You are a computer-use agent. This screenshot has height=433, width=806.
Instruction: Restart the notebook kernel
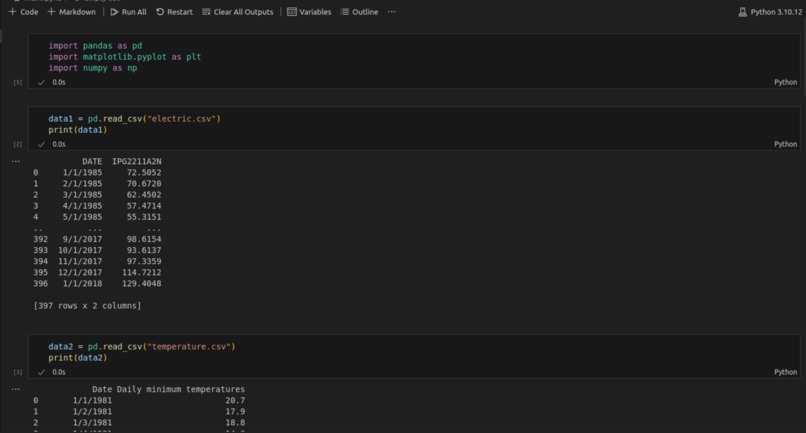[174, 12]
